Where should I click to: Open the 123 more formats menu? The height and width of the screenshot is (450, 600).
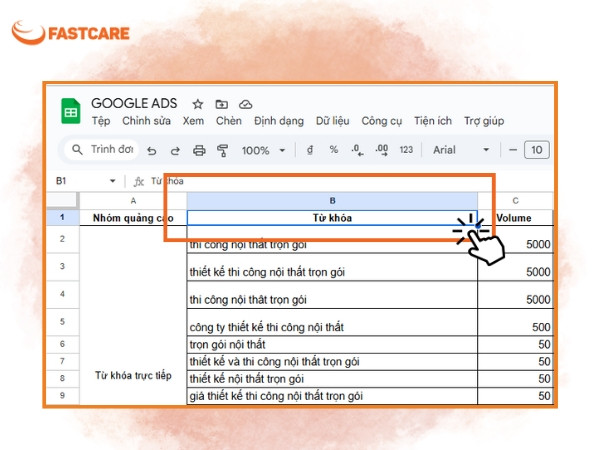[406, 150]
